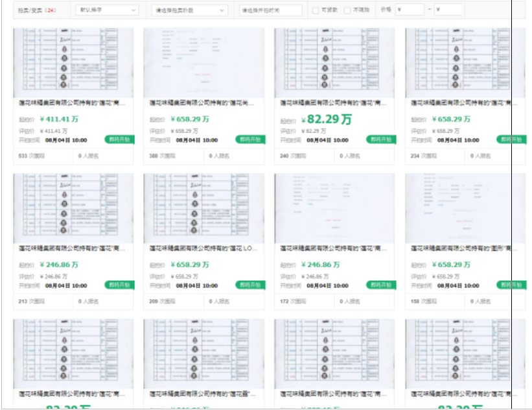The width and height of the screenshot is (532, 410).
Task: Open the 图形 trademark listing title
Action: (x=460, y=248)
